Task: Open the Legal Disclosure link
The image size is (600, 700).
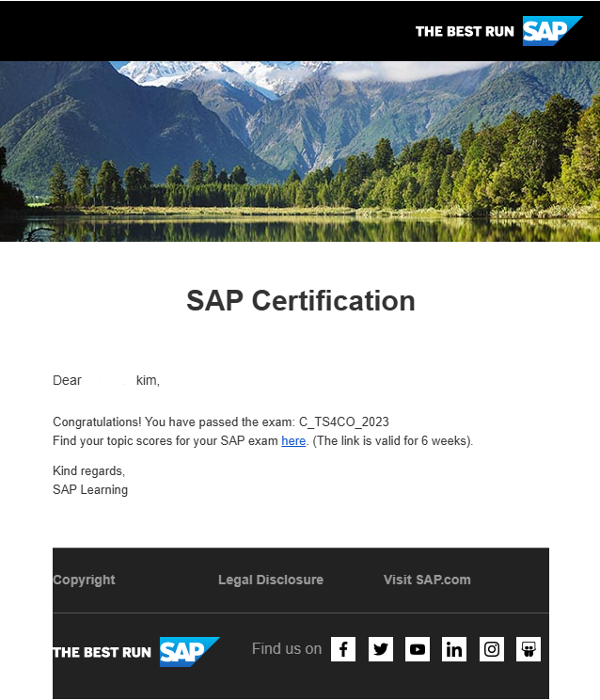Action: tap(271, 580)
